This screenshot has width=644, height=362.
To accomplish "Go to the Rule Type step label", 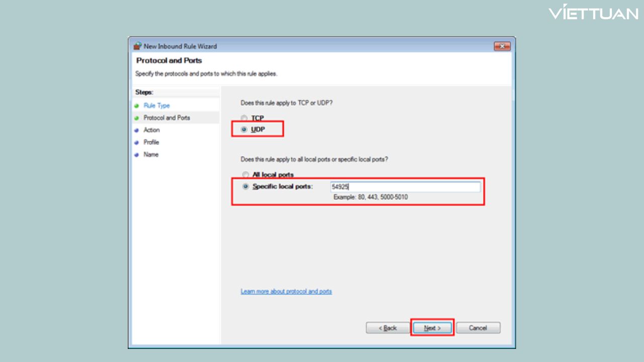I will [x=156, y=106].
